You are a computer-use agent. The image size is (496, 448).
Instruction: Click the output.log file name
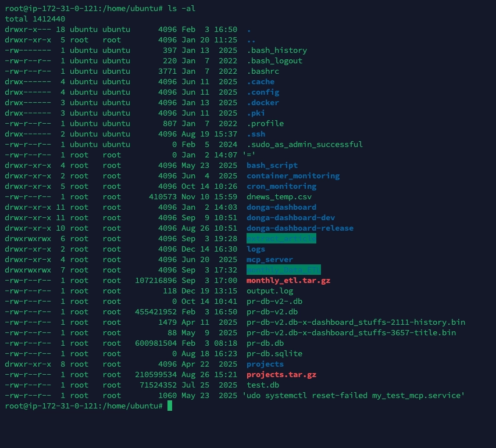270,291
